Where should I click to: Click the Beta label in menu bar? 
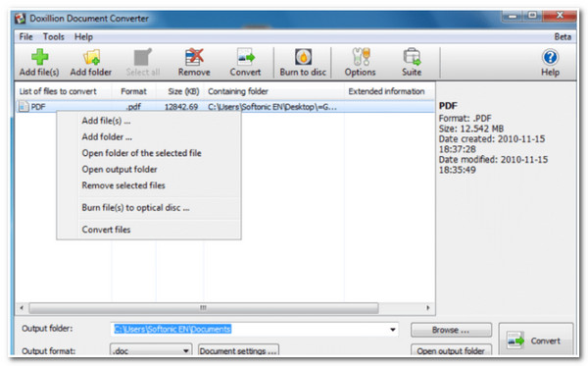tap(563, 36)
